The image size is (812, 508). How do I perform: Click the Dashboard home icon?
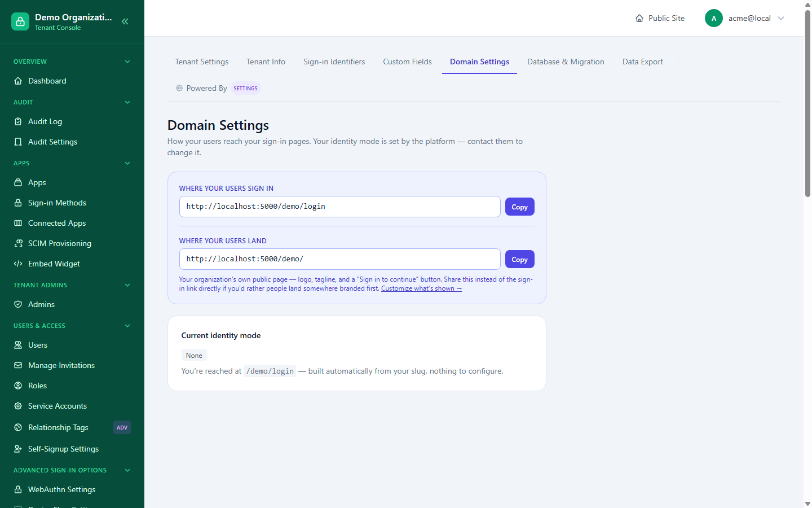(18, 81)
